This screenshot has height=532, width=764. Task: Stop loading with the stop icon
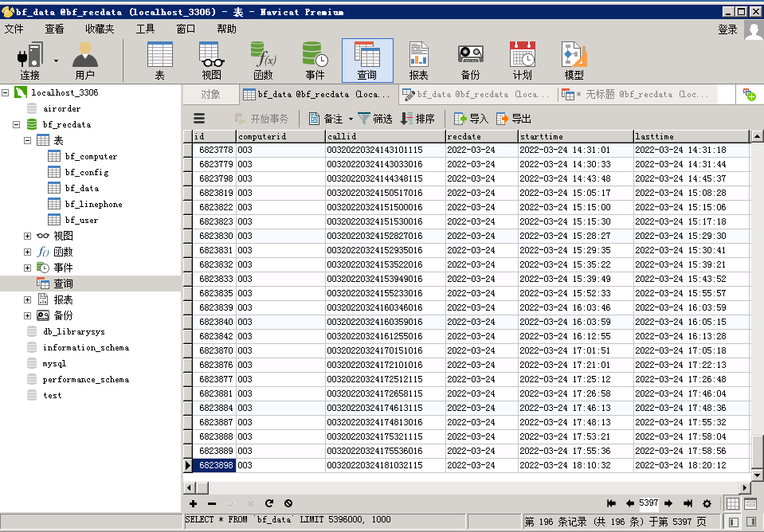288,503
